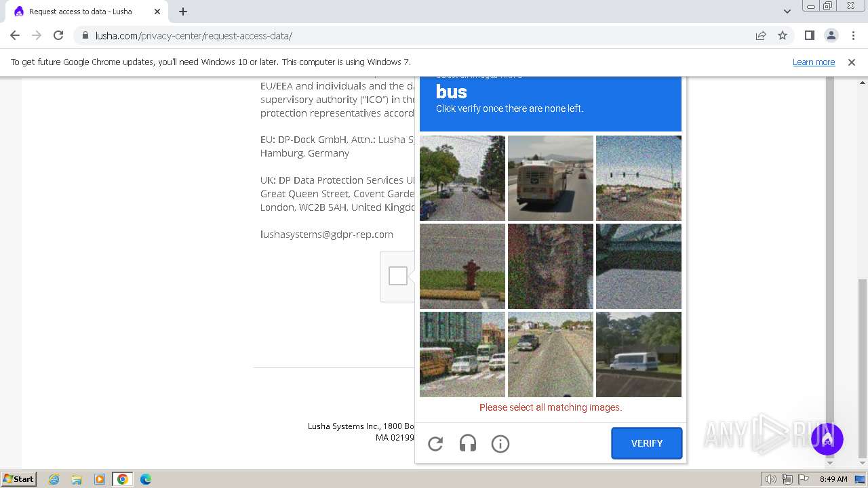Open the Lusha chat widget

pos(827,438)
